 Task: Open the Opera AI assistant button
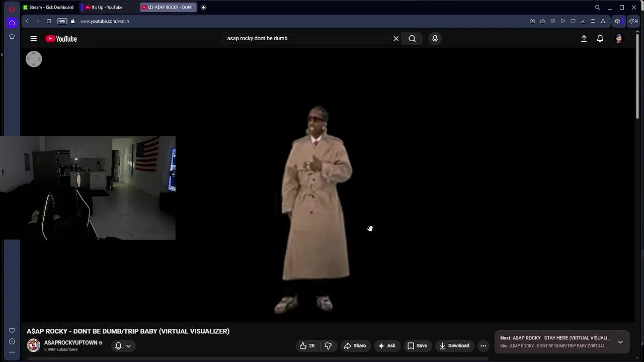[x=633, y=21]
